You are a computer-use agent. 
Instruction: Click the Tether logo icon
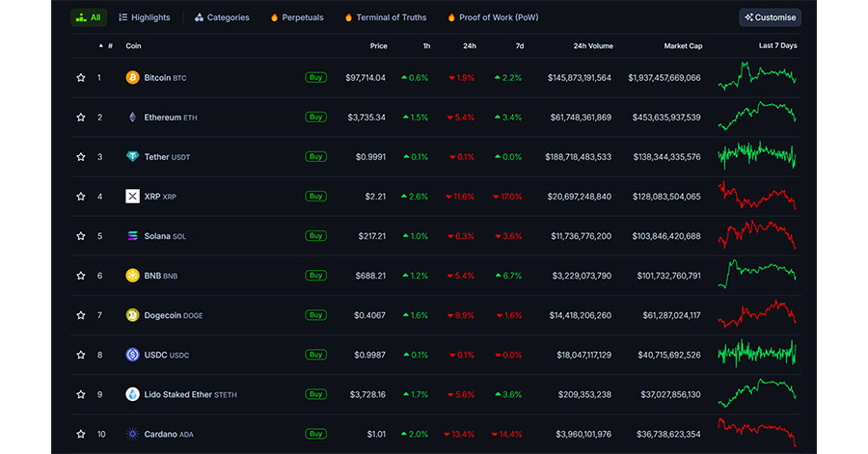point(132,156)
